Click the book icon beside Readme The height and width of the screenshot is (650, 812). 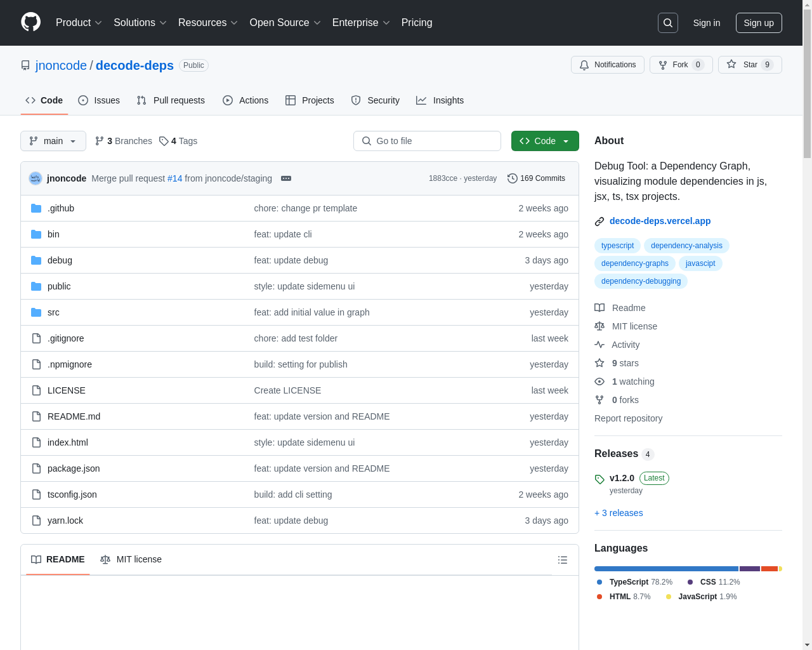click(x=599, y=308)
